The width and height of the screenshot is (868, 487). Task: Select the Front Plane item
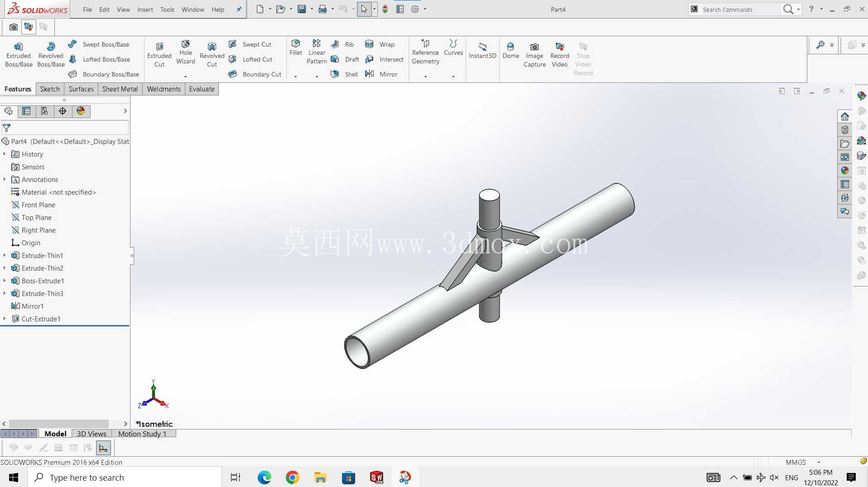33,205
